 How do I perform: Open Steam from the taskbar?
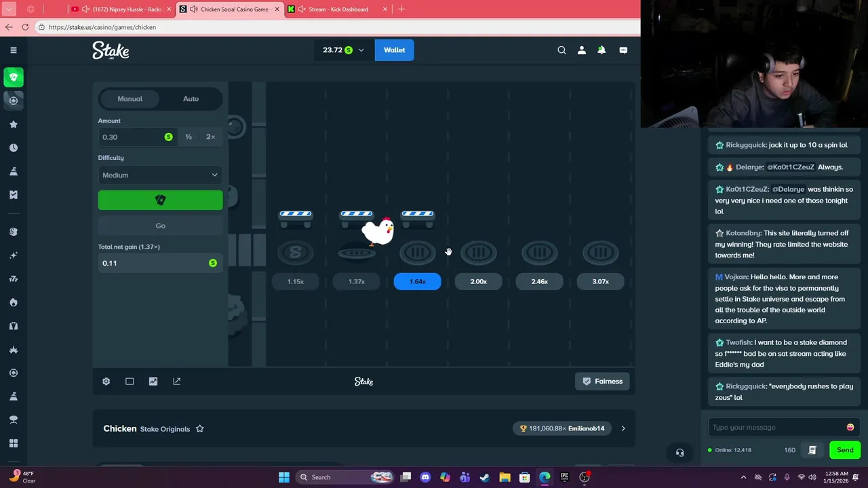(x=485, y=477)
